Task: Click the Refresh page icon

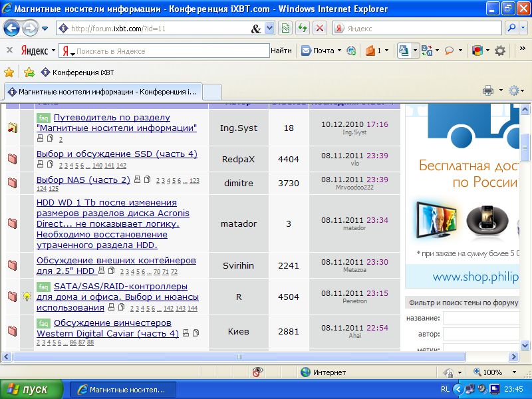Action: coord(303,29)
